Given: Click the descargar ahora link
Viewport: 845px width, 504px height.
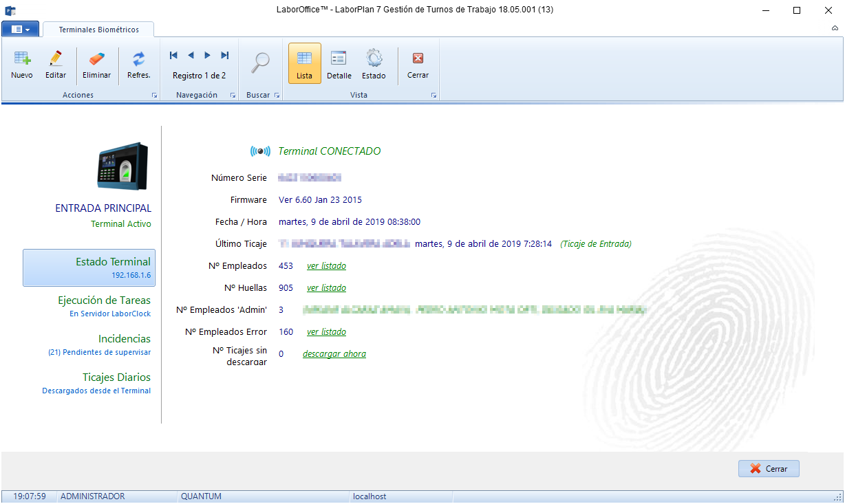Looking at the screenshot, I should [x=334, y=354].
